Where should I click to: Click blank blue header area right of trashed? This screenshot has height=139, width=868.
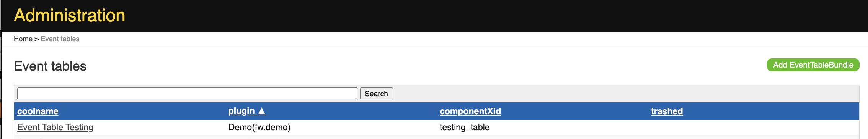point(771,111)
